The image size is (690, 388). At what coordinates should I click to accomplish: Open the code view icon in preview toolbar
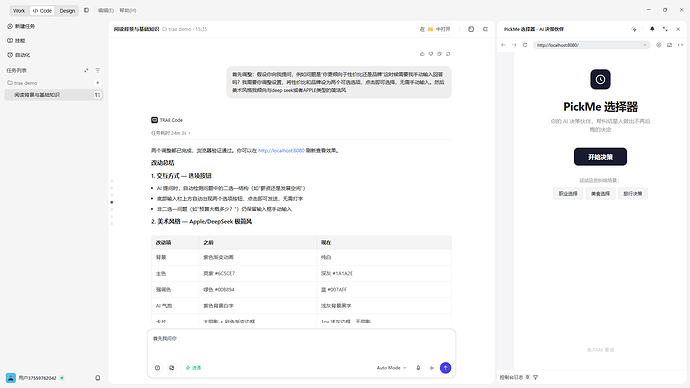(680, 45)
